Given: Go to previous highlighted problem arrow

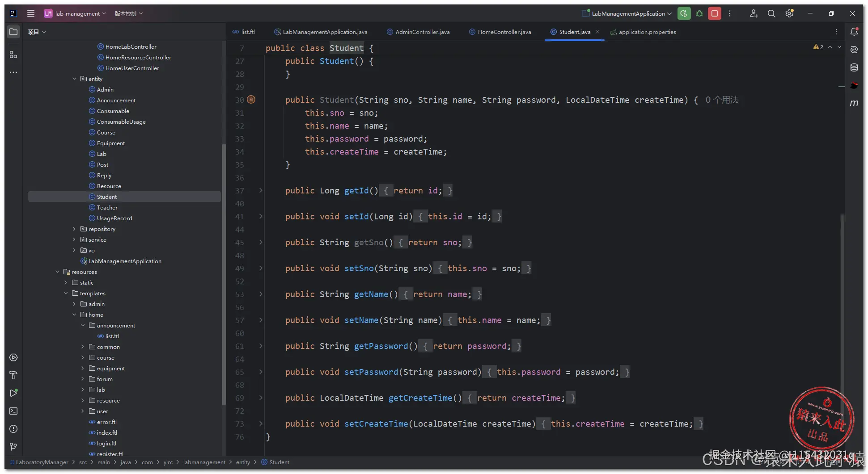Looking at the screenshot, I should coord(830,47).
